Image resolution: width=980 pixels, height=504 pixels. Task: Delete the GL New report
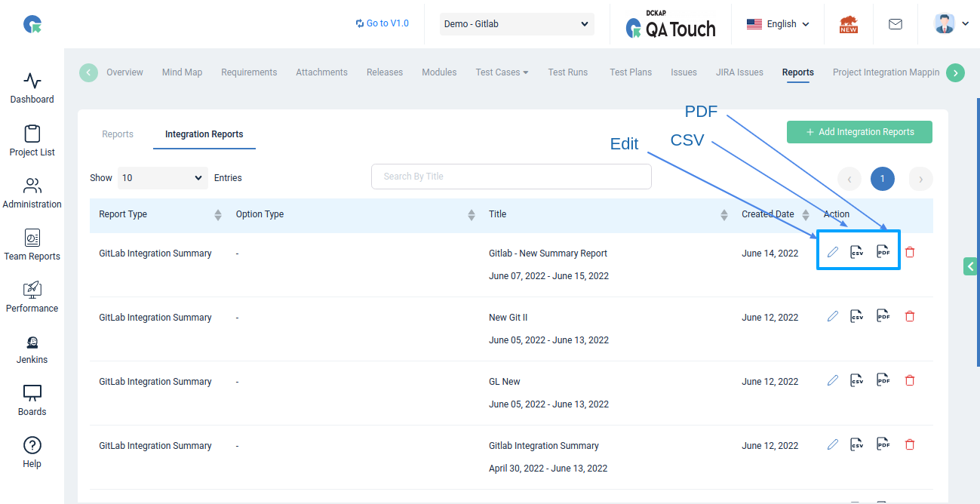click(910, 380)
